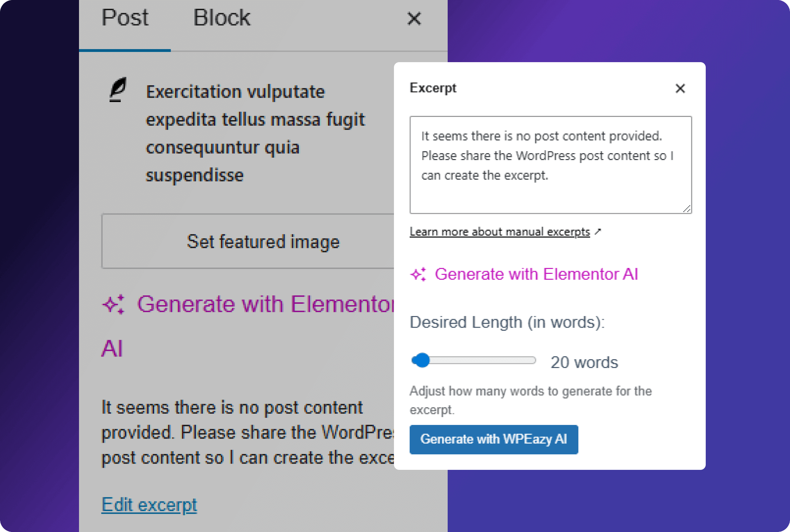Switch to the Post tab
Image resolution: width=790 pixels, height=532 pixels.
coord(125,18)
